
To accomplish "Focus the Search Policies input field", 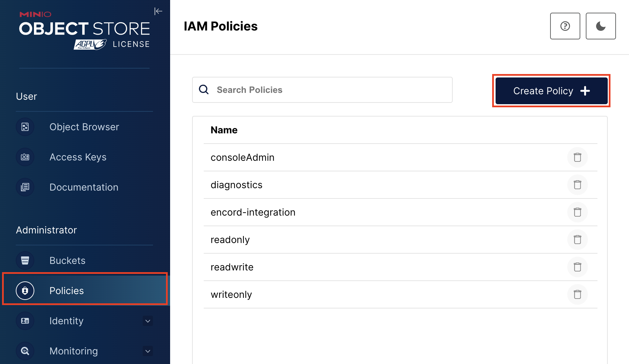I will (x=322, y=90).
